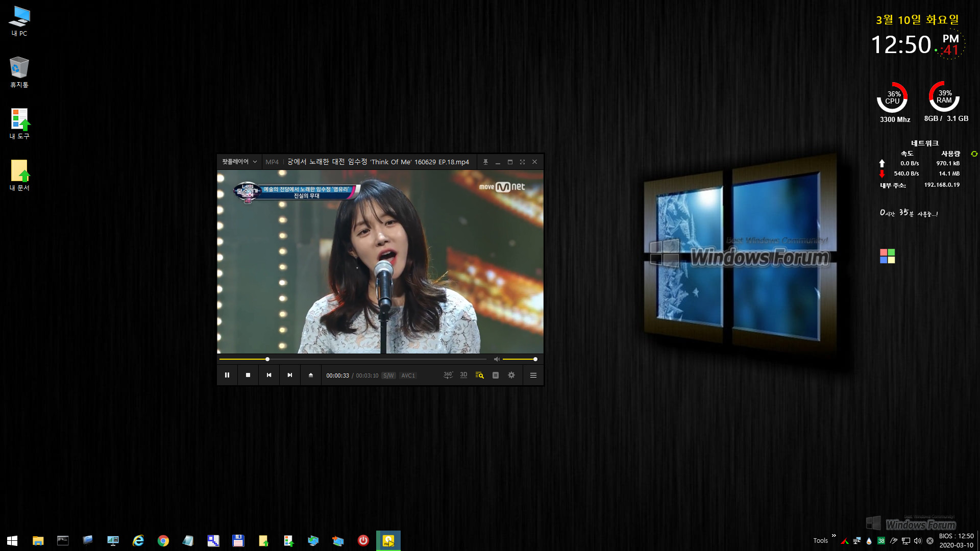Screen dimensions: 980x551
Task: Pin PotPlayer window always on top
Action: coord(485,162)
